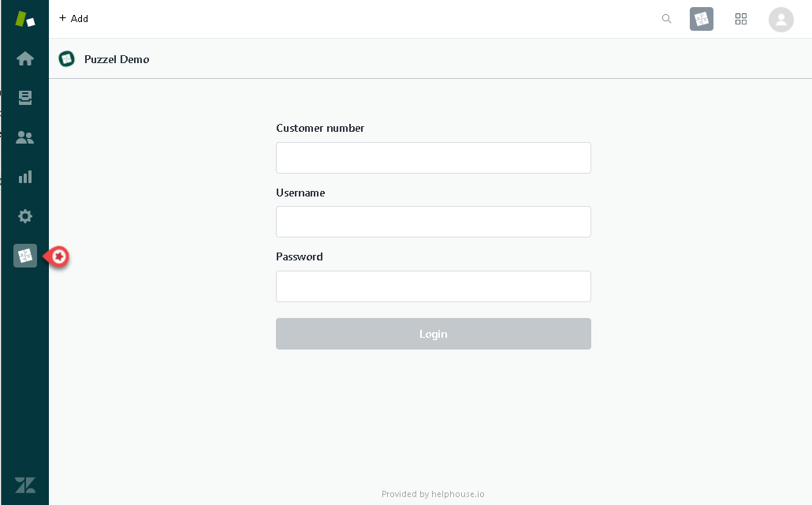
Task: Open the Reporting bar chart icon
Action: pyautogui.click(x=25, y=177)
